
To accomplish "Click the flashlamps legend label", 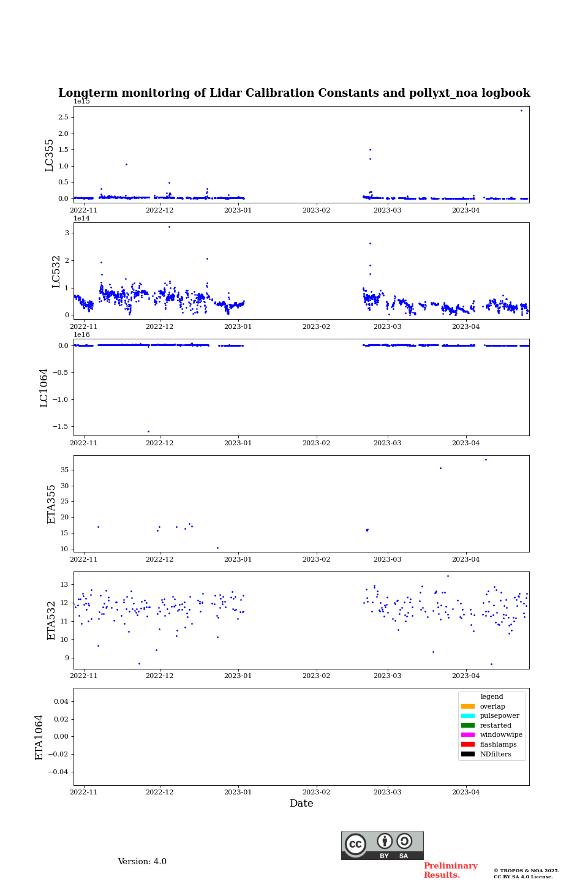I will pyautogui.click(x=499, y=744).
